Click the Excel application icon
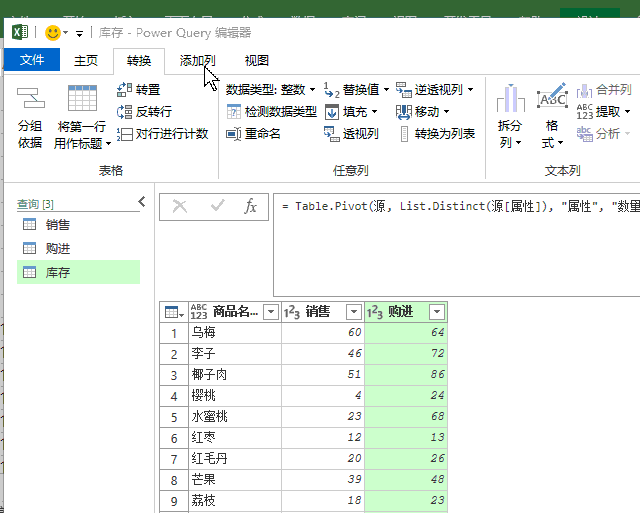 tap(20, 32)
